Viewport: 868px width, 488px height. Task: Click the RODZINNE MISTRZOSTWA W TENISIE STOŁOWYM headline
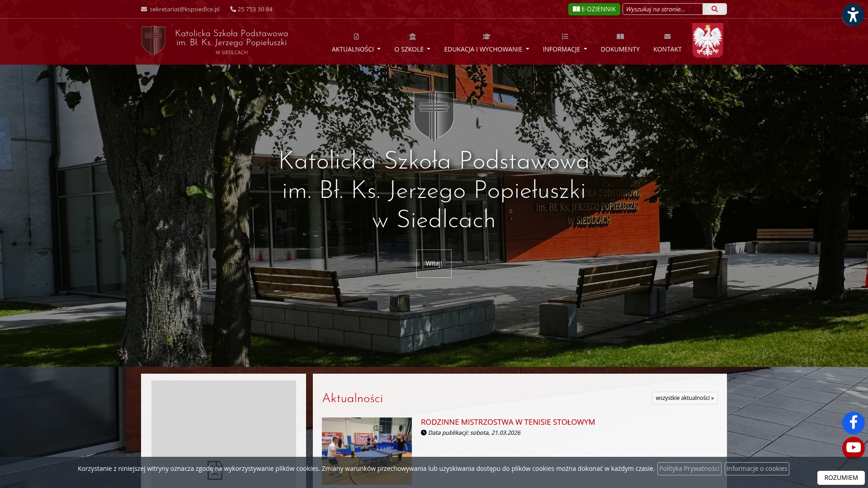[x=507, y=422]
